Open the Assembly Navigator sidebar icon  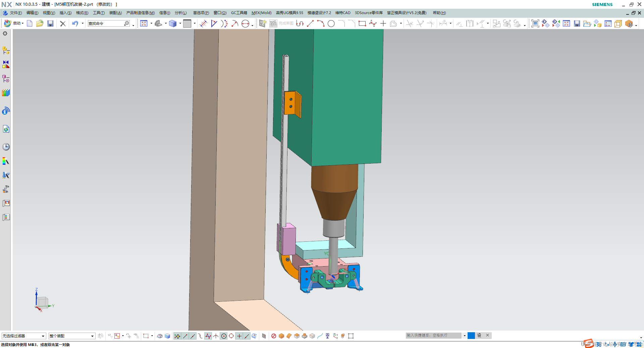tap(6, 50)
